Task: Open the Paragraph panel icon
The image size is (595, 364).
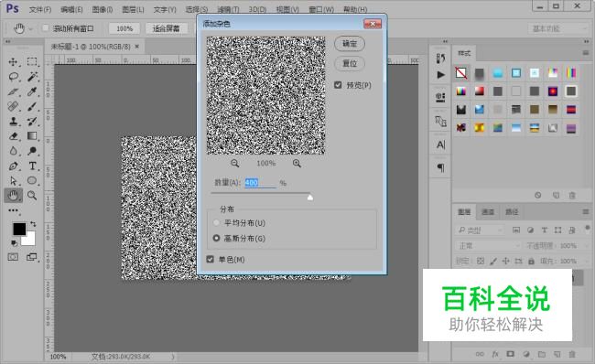Action: [x=440, y=167]
